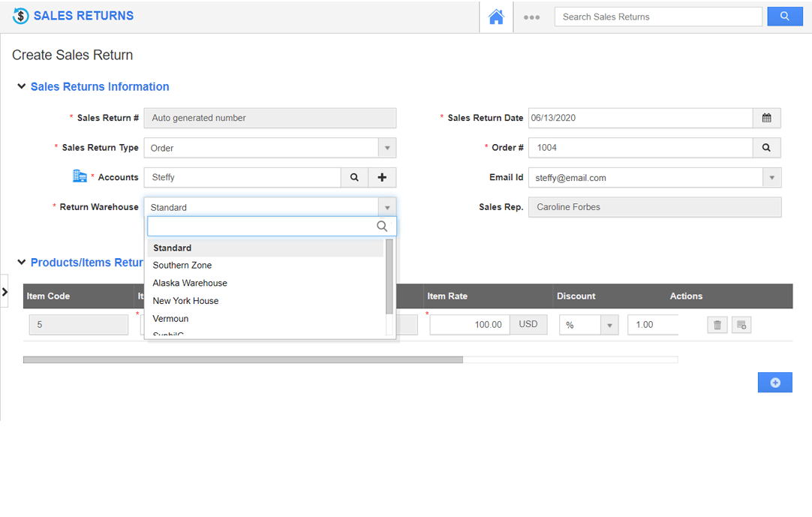This screenshot has height=517, width=812.
Task: Open the Sales Return Date calendar picker
Action: (766, 118)
